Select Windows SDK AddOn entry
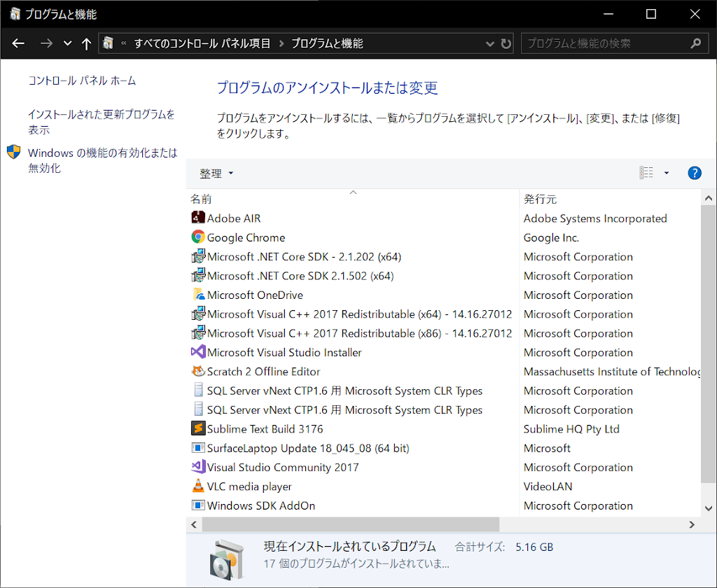The width and height of the screenshot is (717, 588). click(x=260, y=505)
